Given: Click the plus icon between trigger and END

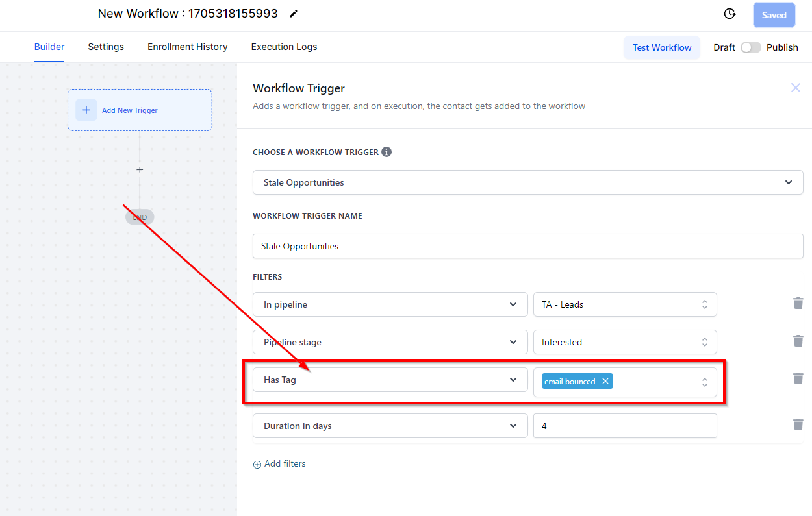Looking at the screenshot, I should [140, 170].
